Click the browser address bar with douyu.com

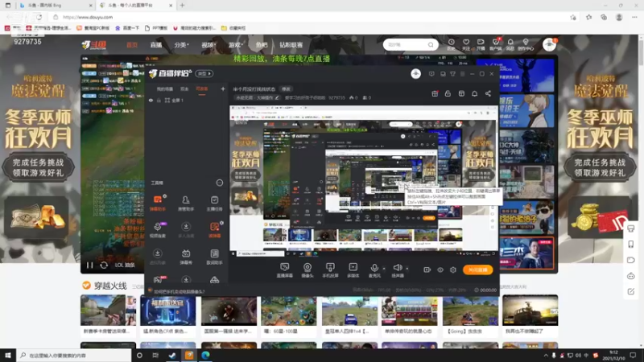(x=312, y=17)
